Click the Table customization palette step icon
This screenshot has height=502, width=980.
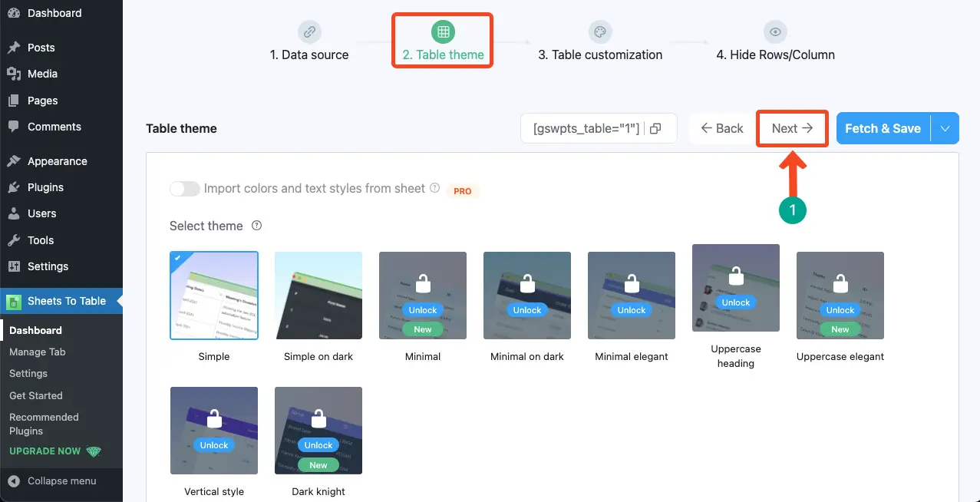pos(600,32)
